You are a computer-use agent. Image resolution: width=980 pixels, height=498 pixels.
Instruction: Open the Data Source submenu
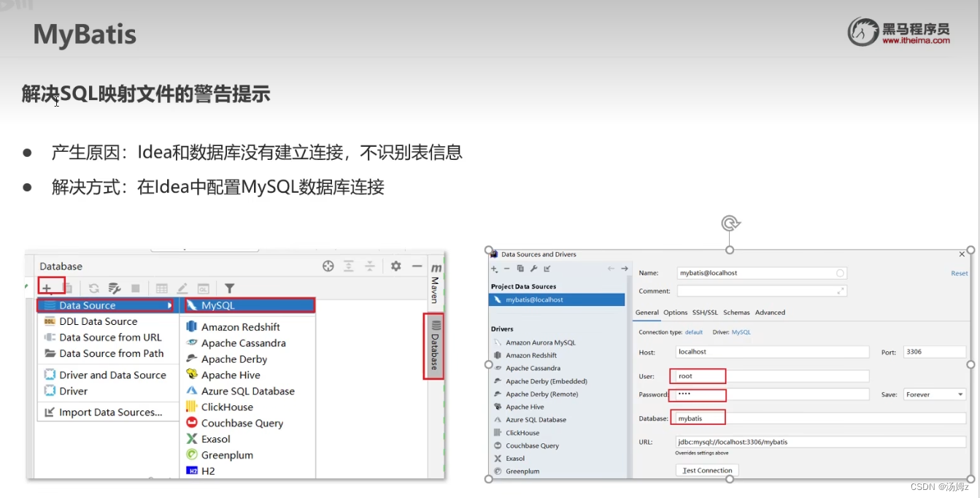108,305
